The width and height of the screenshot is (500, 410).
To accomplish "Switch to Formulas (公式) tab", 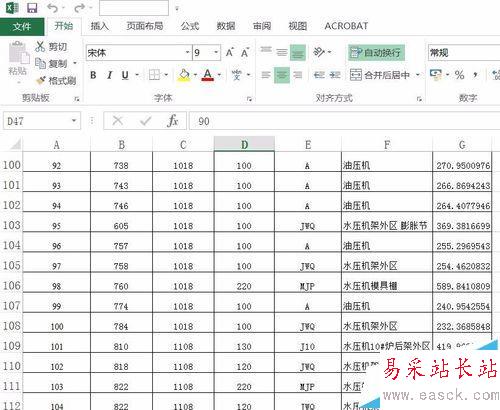I will click(x=190, y=26).
